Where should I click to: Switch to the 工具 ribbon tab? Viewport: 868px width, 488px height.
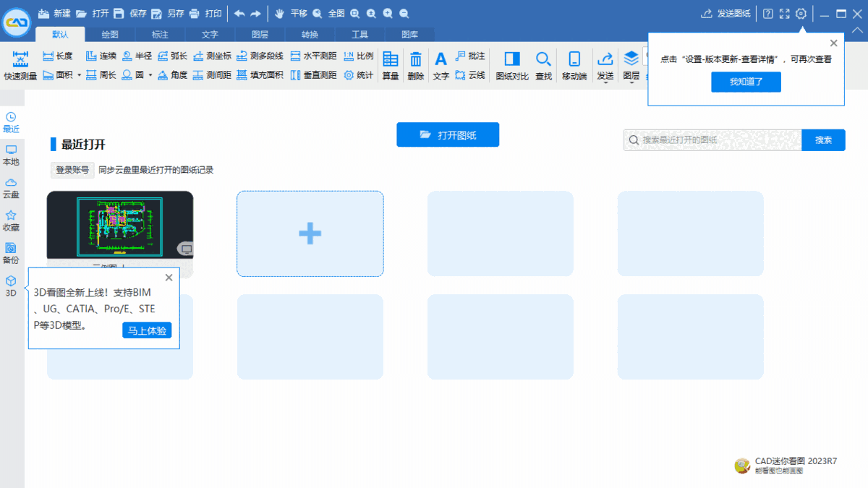(359, 34)
